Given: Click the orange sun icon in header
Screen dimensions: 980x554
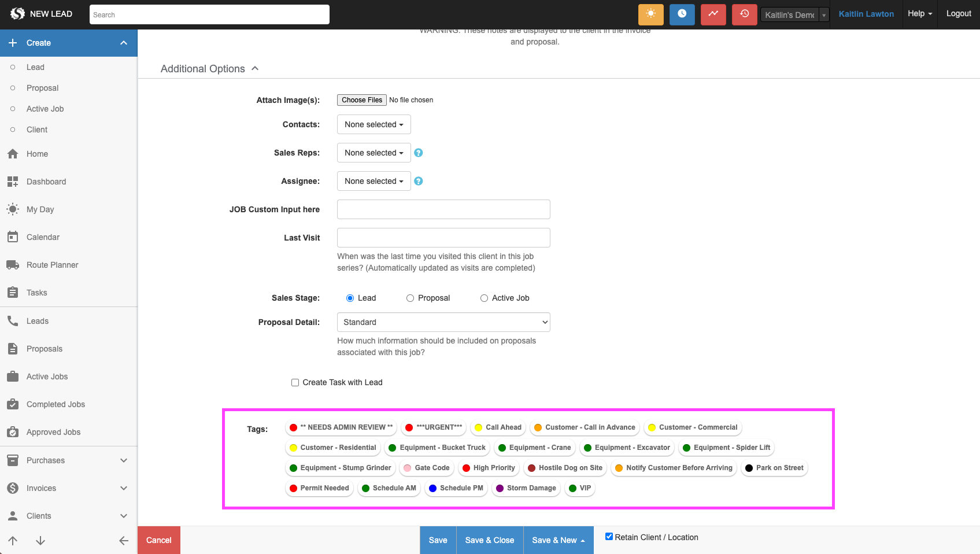Looking at the screenshot, I should point(650,14).
